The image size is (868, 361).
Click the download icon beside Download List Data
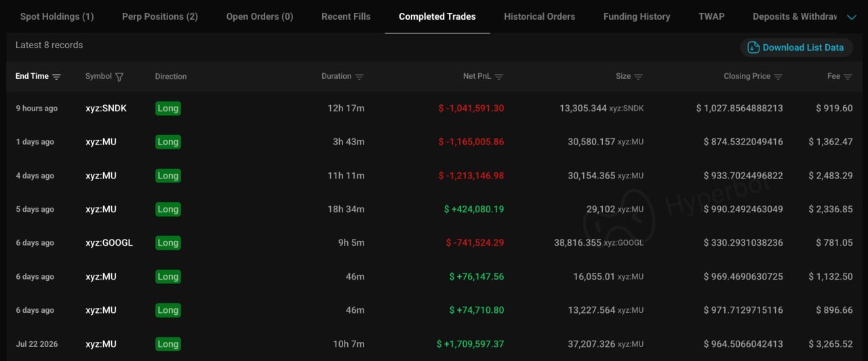[753, 47]
